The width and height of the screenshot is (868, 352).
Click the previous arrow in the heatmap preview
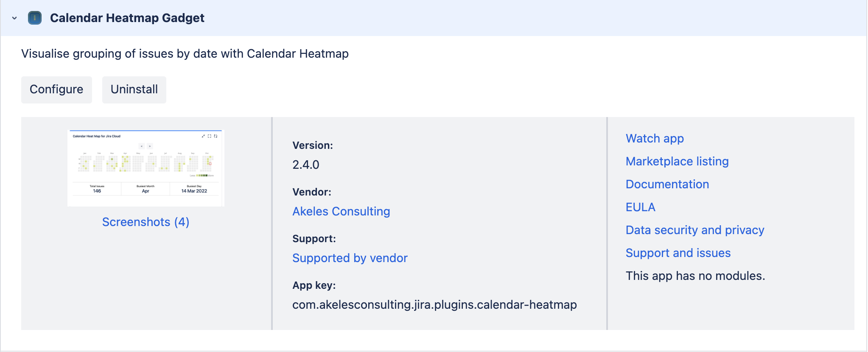click(142, 146)
